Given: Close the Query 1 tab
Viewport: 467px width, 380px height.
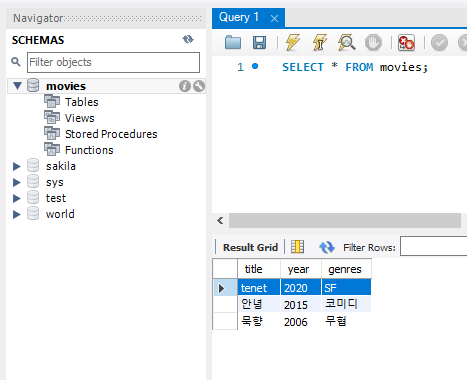Looking at the screenshot, I should click(x=274, y=18).
